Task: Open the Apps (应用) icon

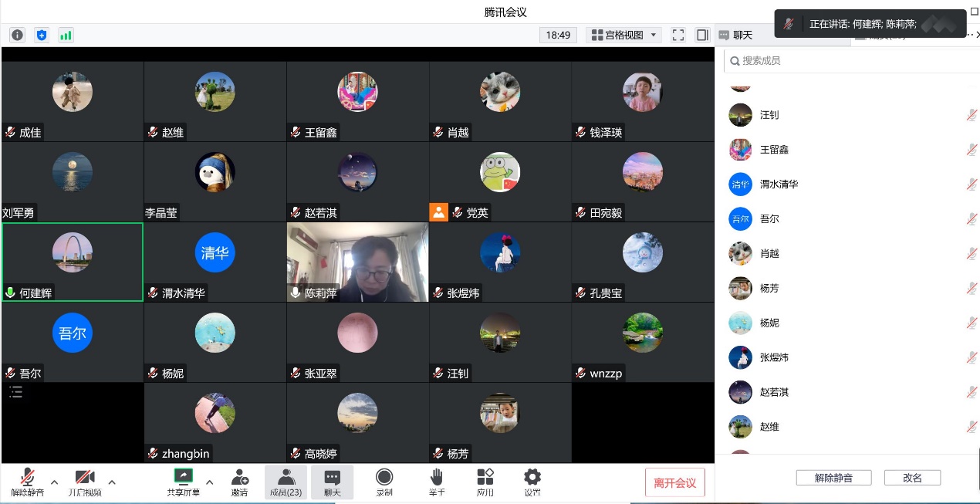Action: (x=485, y=482)
